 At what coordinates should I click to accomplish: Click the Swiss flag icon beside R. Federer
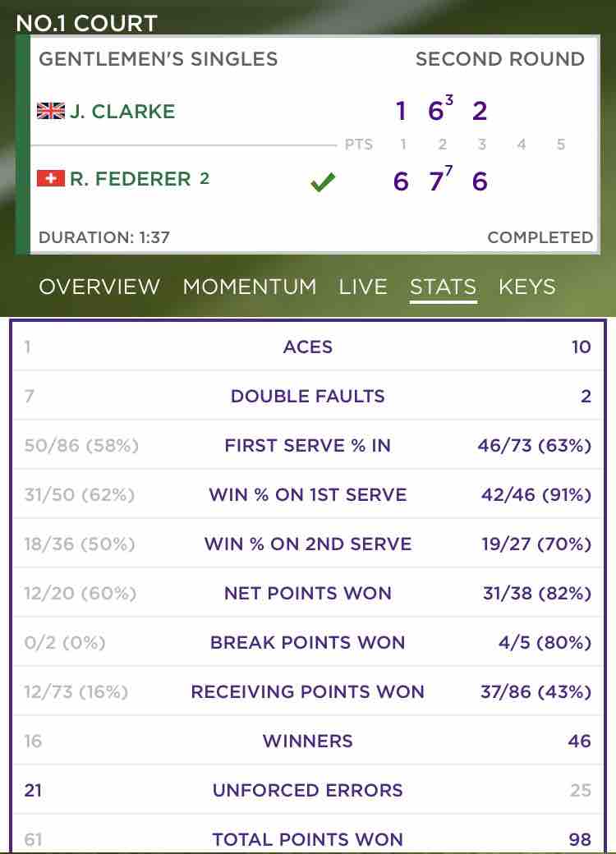[x=51, y=178]
